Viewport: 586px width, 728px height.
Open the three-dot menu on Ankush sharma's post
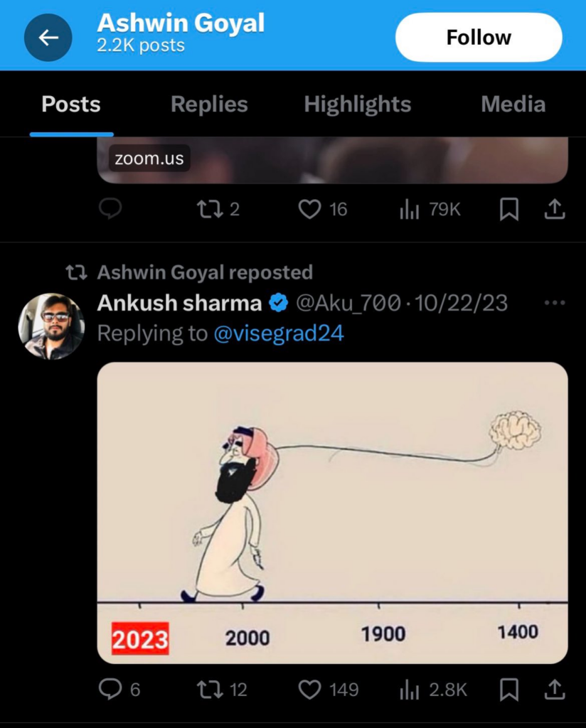tap(554, 302)
